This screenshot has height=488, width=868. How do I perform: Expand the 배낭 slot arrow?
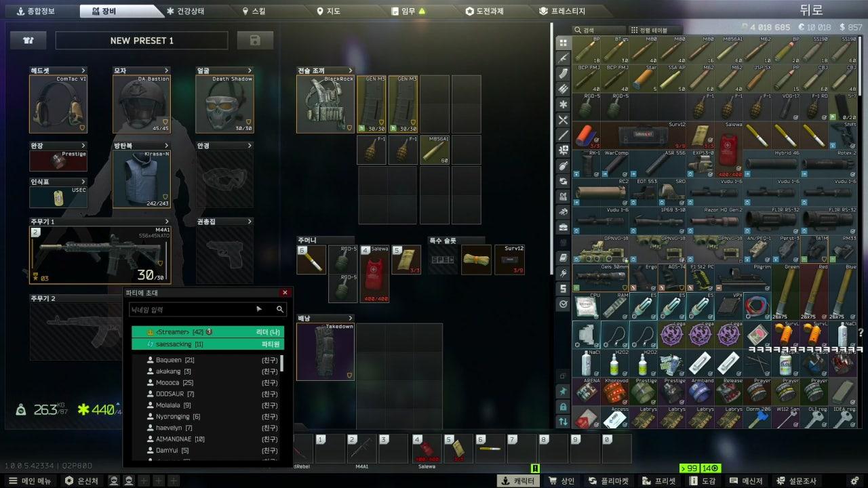[351, 318]
